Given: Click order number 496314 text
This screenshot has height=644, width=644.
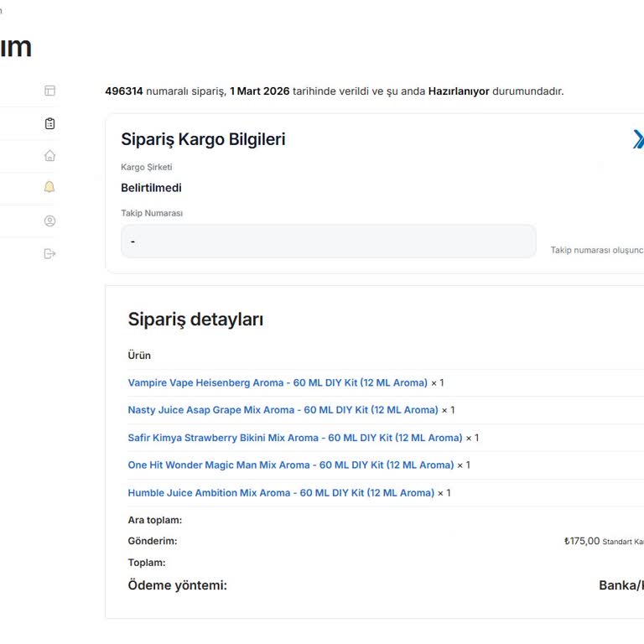Looking at the screenshot, I should coord(124,91).
